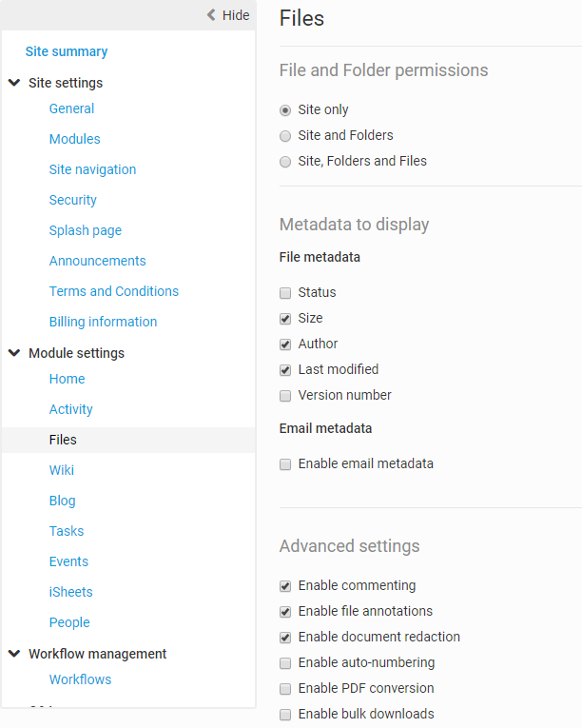Open Billing information page

point(104,322)
